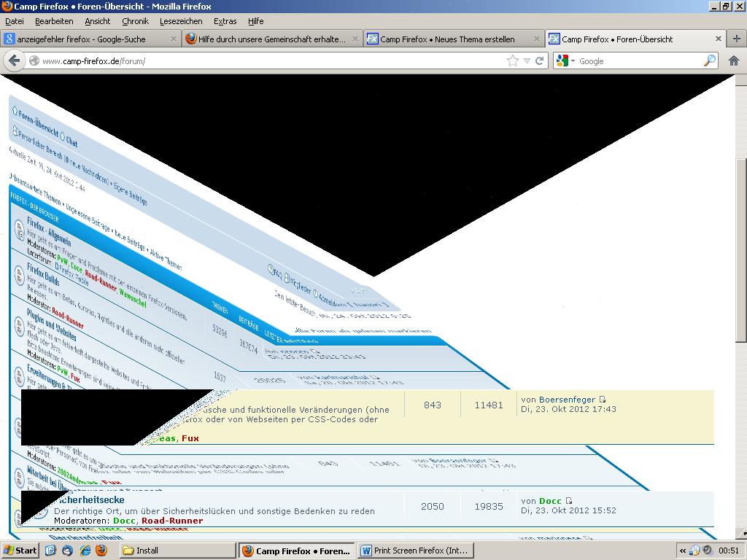Open the Firefox Home page button
The height and width of the screenshot is (560, 747).
[734, 61]
